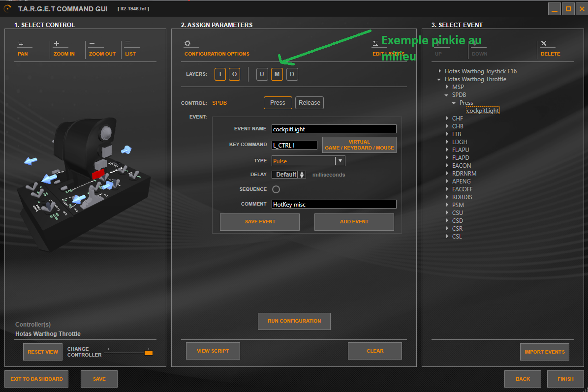Select EACOFF in the event tree
The width and height of the screenshot is (588, 392).
click(x=462, y=189)
